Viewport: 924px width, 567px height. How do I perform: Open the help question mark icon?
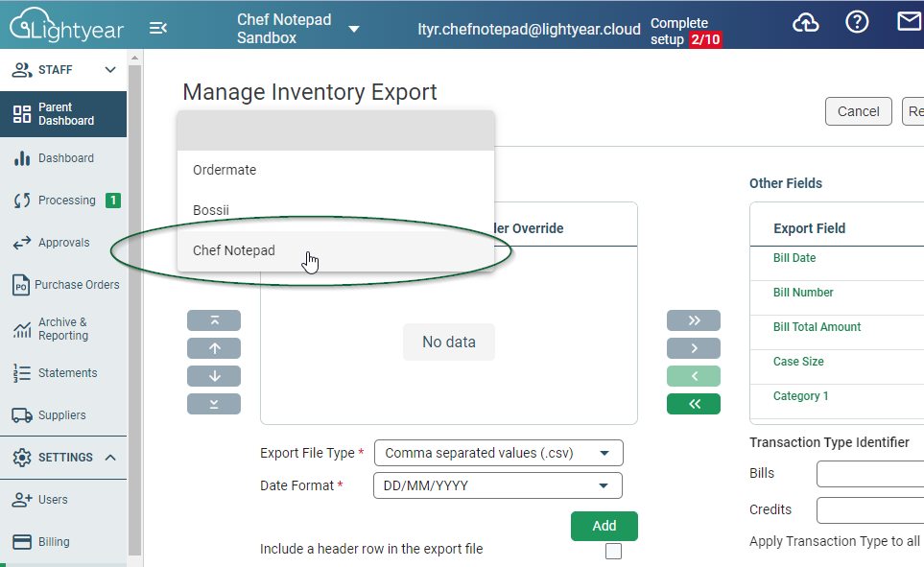point(857,22)
